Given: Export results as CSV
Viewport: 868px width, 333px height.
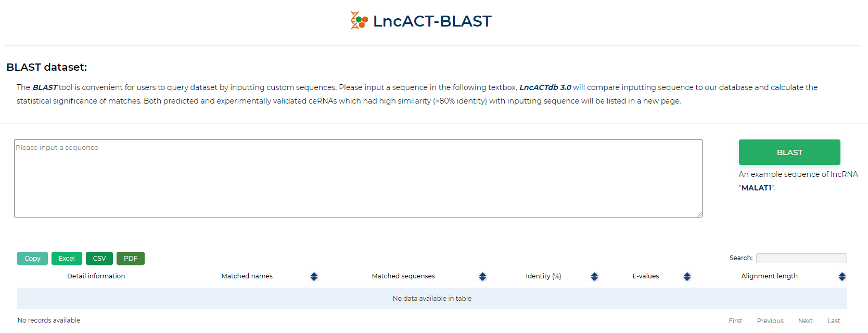Looking at the screenshot, I should 99,259.
